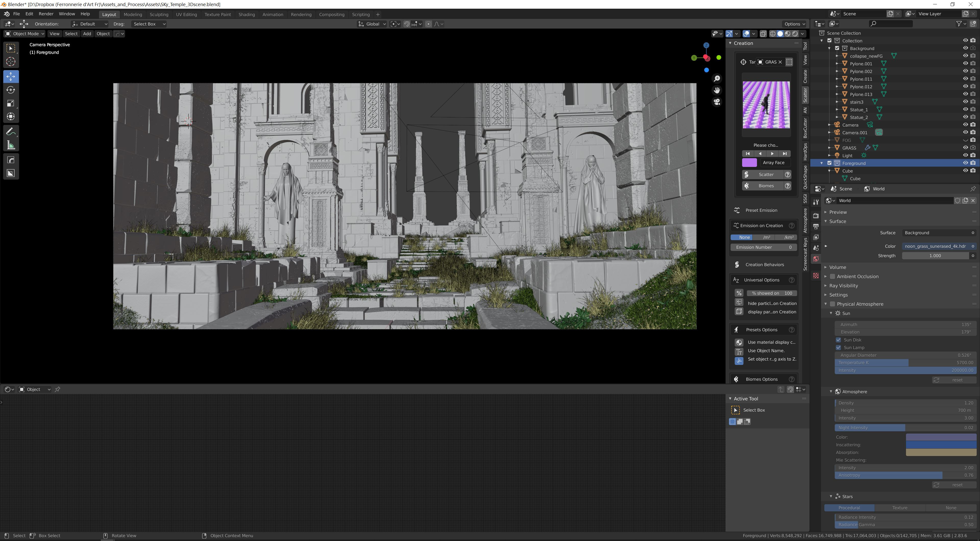Click the Biomes button
This screenshot has width=980, height=541.
[x=766, y=186]
